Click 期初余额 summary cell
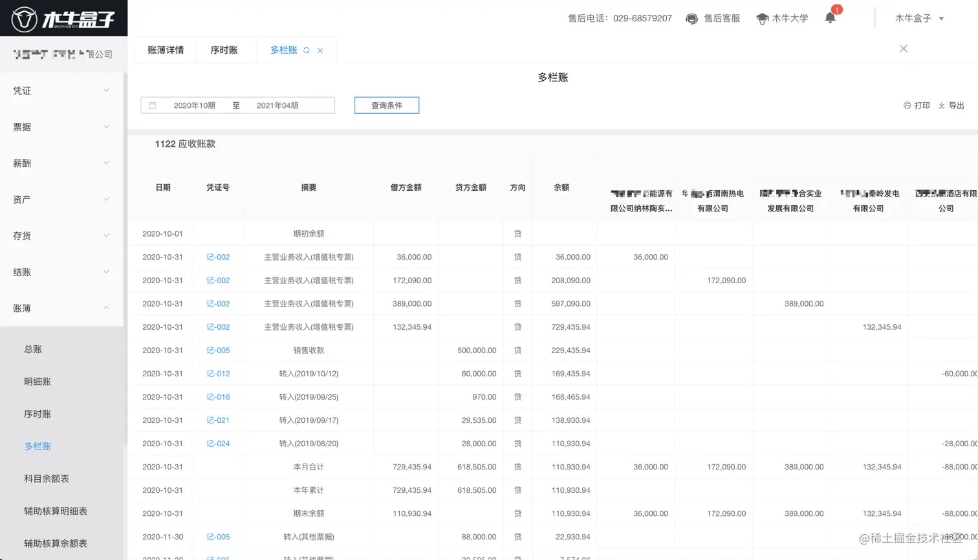The image size is (978, 560). tap(309, 234)
